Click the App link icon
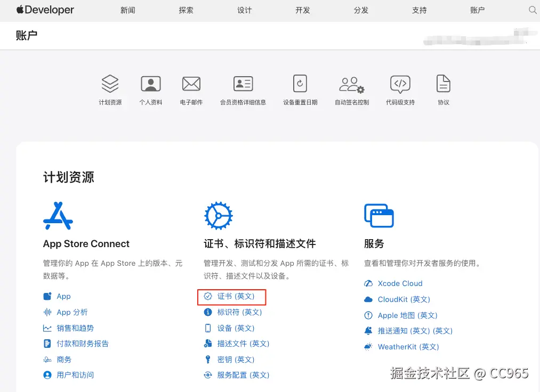Screen dimensions: 540x392 (47, 296)
